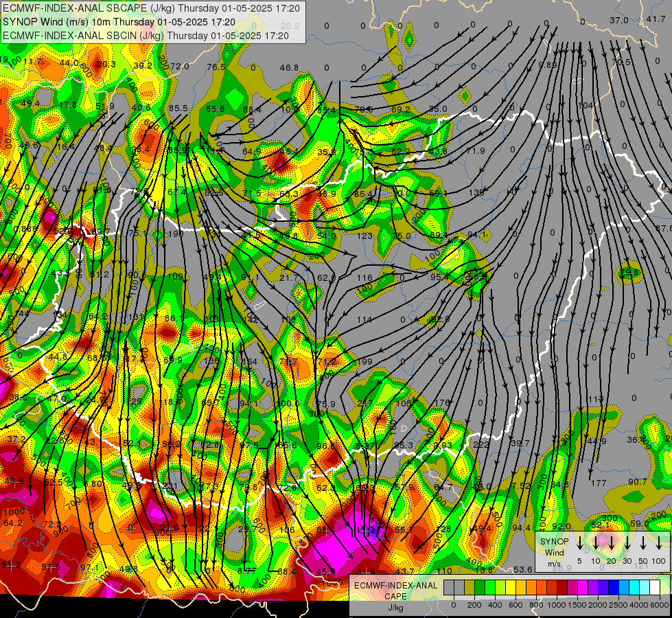Click the 1500 tick label in CAPE legend

pos(577,605)
